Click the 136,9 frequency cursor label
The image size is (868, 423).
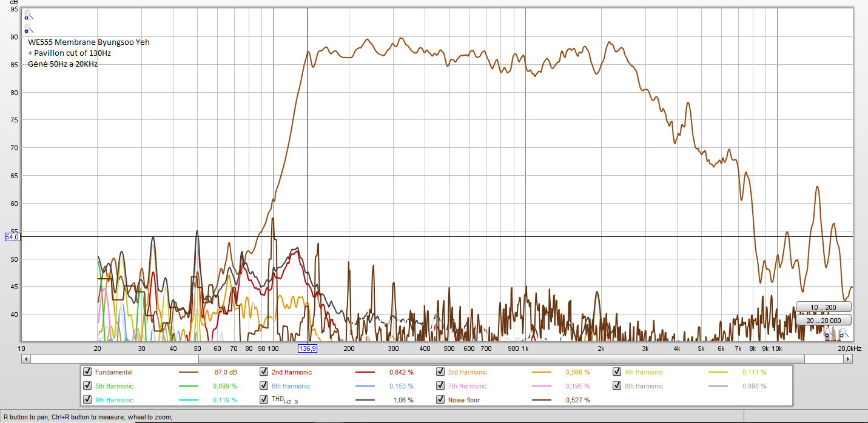coord(308,348)
